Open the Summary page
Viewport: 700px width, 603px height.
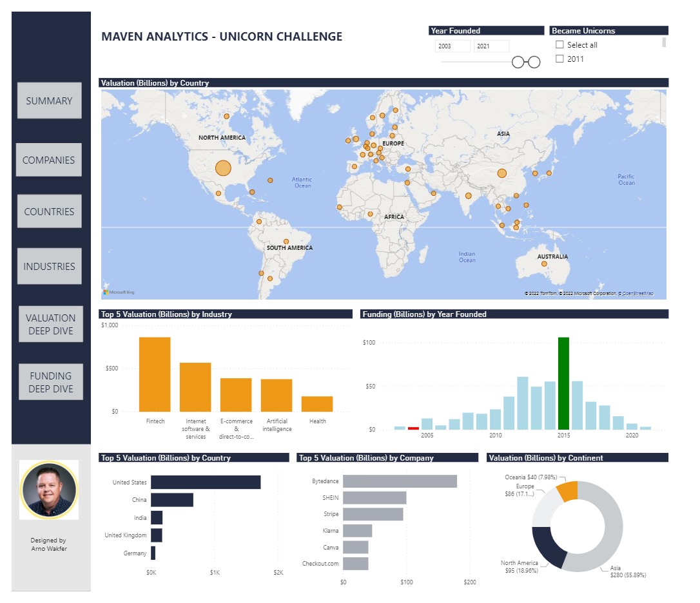49,100
